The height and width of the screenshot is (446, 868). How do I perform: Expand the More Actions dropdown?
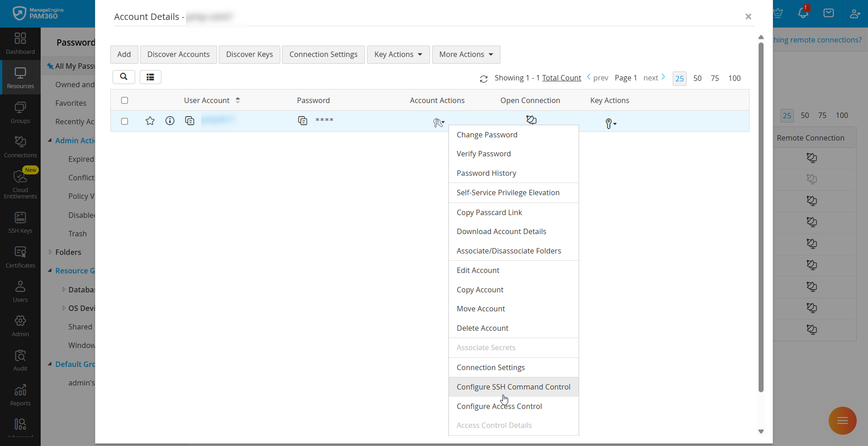466,55
